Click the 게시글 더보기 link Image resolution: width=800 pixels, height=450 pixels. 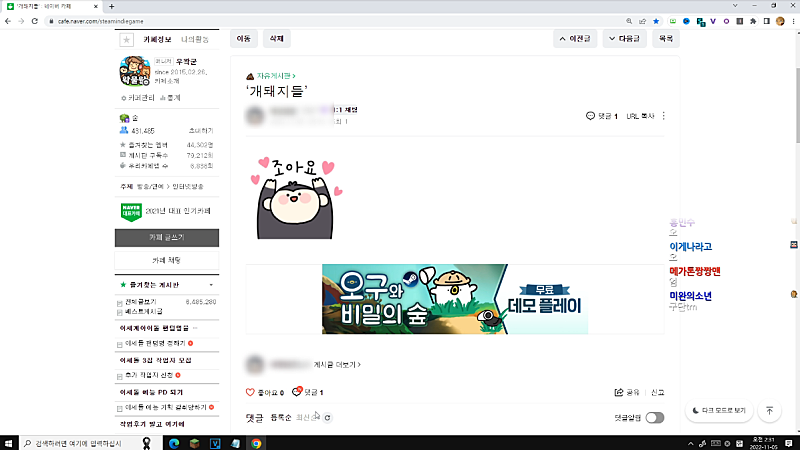[x=337, y=365]
